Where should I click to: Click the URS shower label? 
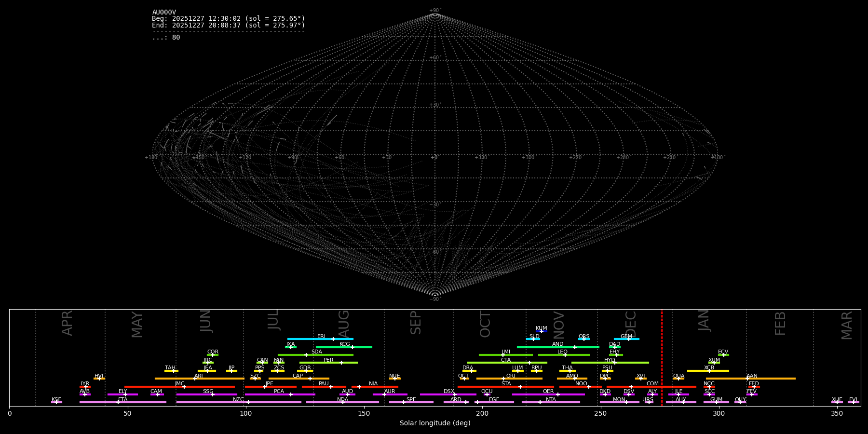[648, 399]
